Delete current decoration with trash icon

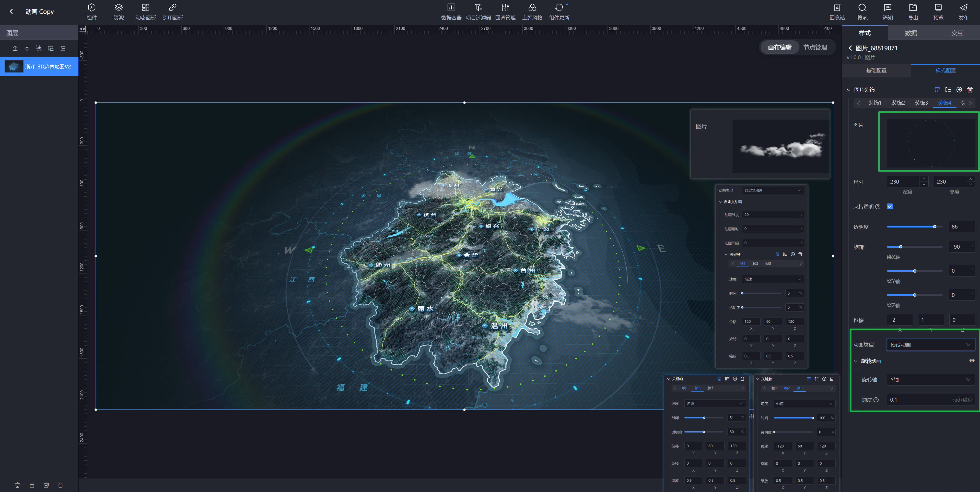pyautogui.click(x=970, y=90)
